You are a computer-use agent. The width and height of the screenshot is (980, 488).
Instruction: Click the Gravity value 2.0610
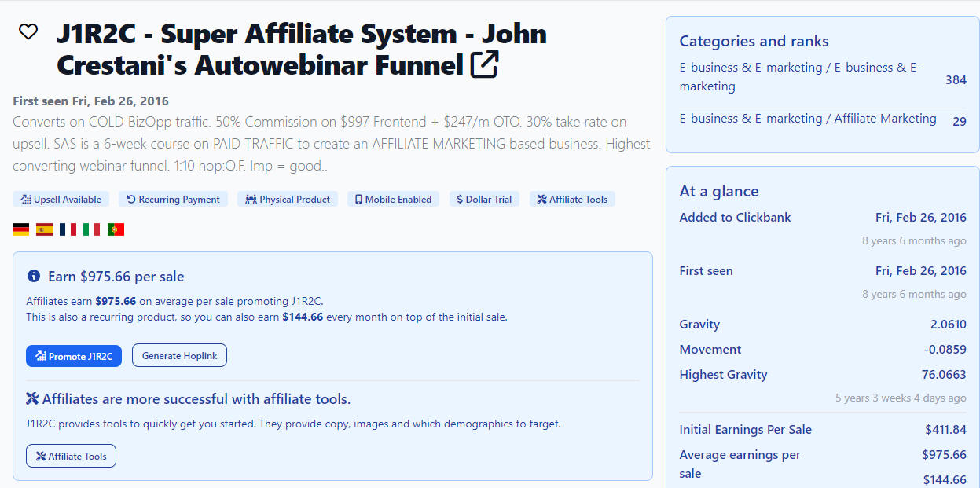pyautogui.click(x=948, y=325)
